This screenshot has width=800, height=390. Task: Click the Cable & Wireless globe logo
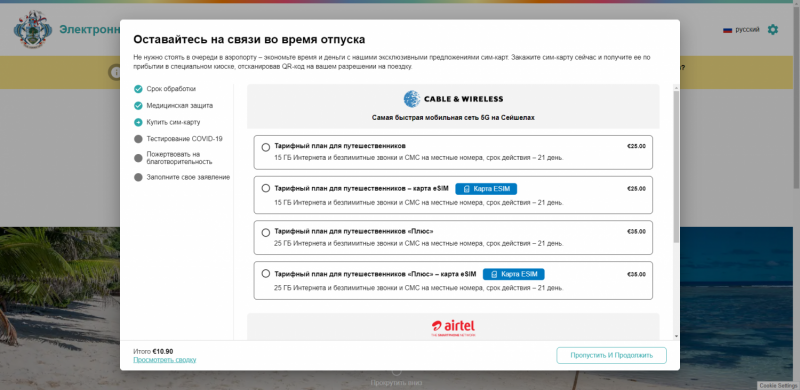point(412,99)
